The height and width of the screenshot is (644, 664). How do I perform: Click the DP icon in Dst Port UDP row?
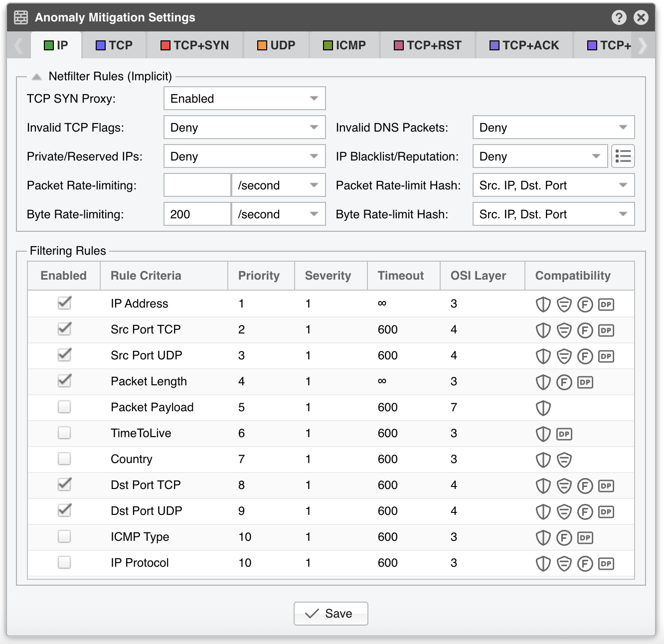click(x=606, y=511)
